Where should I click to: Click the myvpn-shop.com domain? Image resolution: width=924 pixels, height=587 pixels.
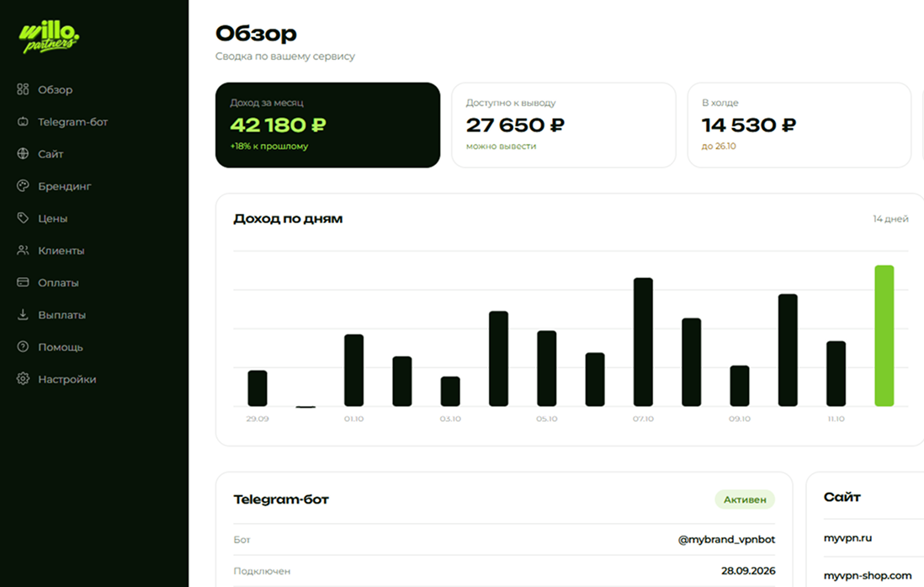click(868, 575)
